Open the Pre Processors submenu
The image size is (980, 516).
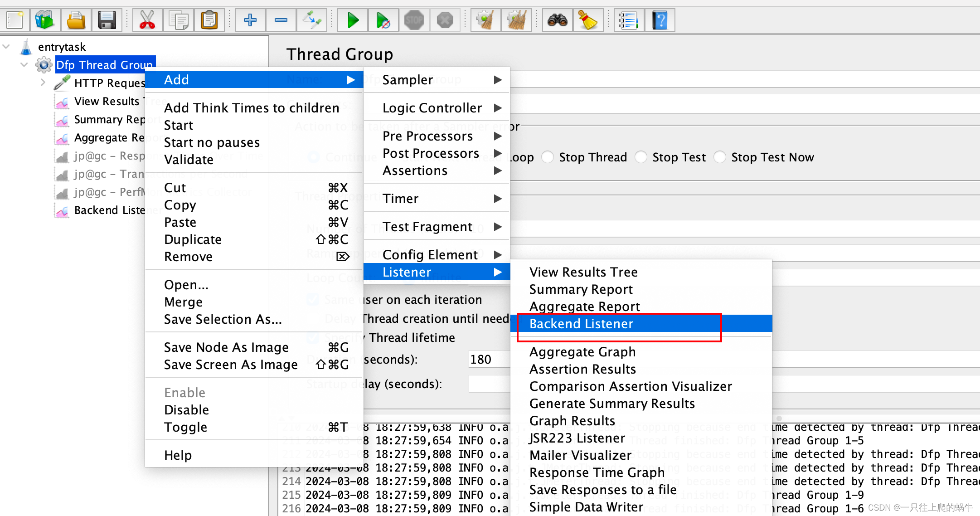437,136
